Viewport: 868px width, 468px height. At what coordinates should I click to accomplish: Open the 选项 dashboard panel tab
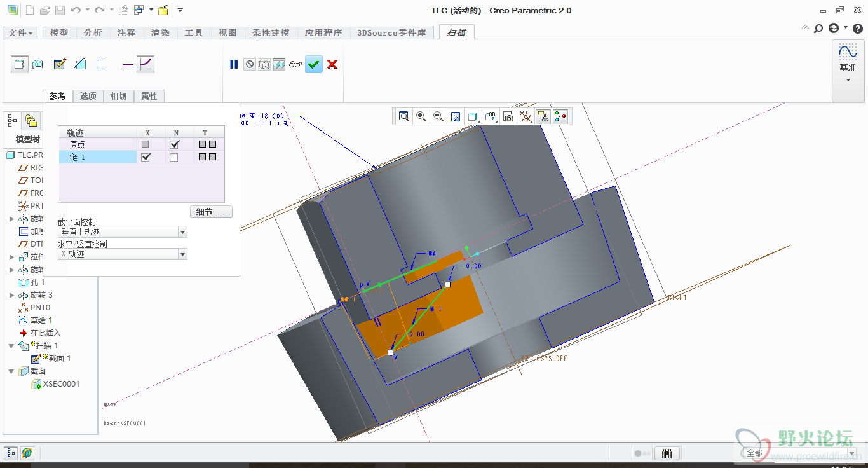[88, 96]
